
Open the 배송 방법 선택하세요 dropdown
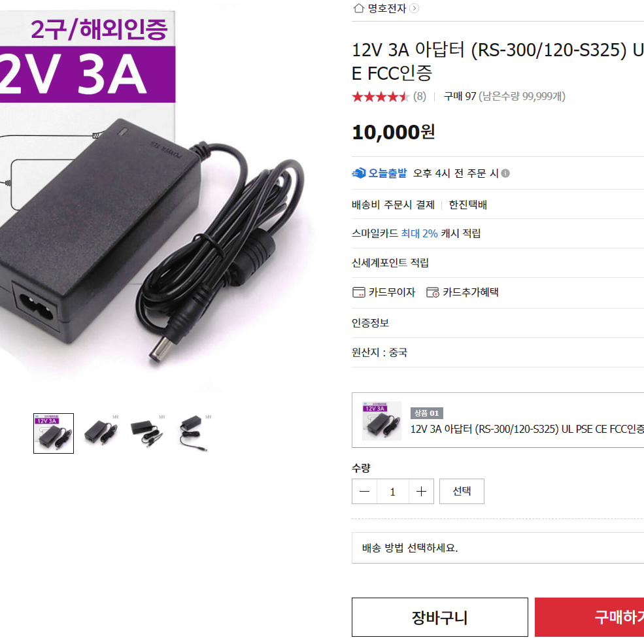pyautogui.click(x=498, y=548)
